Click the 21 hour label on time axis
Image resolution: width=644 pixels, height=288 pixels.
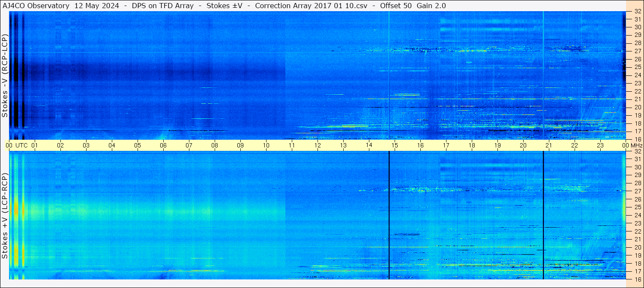coord(549,145)
